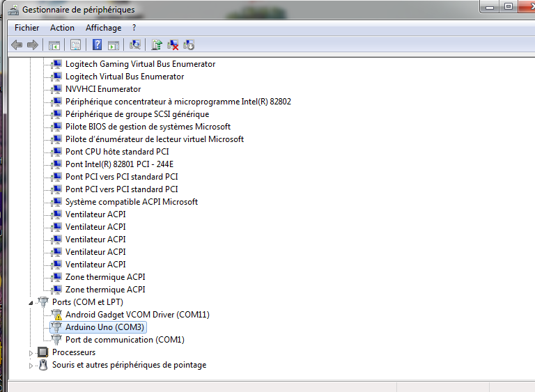Click the Port de communication COM1 icon

(56, 340)
